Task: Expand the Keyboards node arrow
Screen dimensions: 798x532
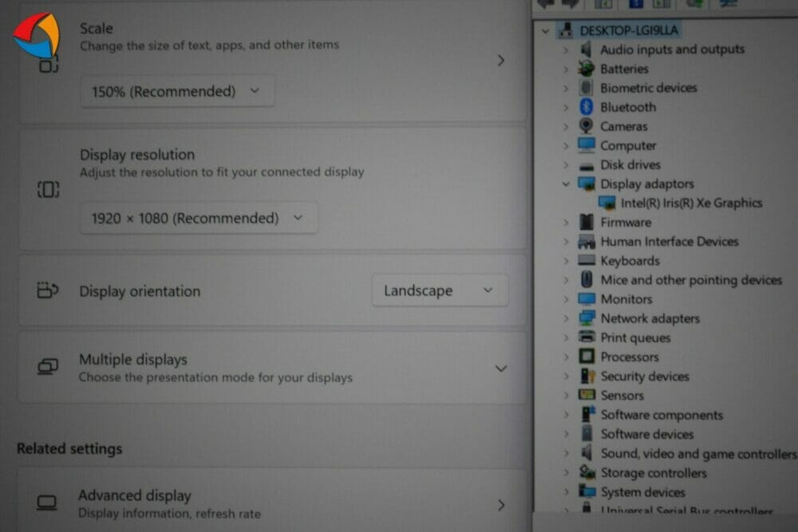Action: (x=566, y=261)
